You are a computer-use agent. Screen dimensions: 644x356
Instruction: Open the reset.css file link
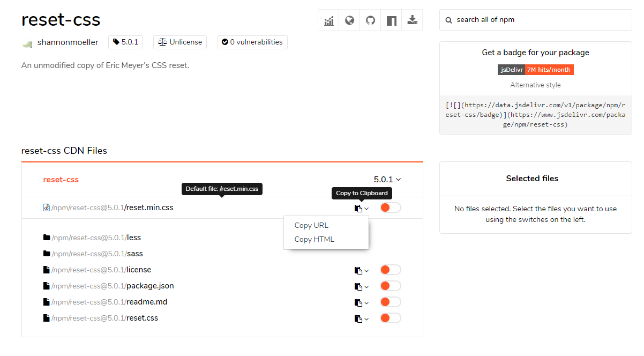tap(104, 318)
